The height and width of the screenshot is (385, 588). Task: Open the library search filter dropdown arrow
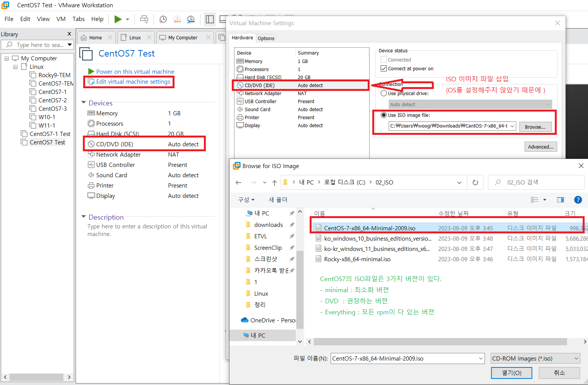click(69, 45)
